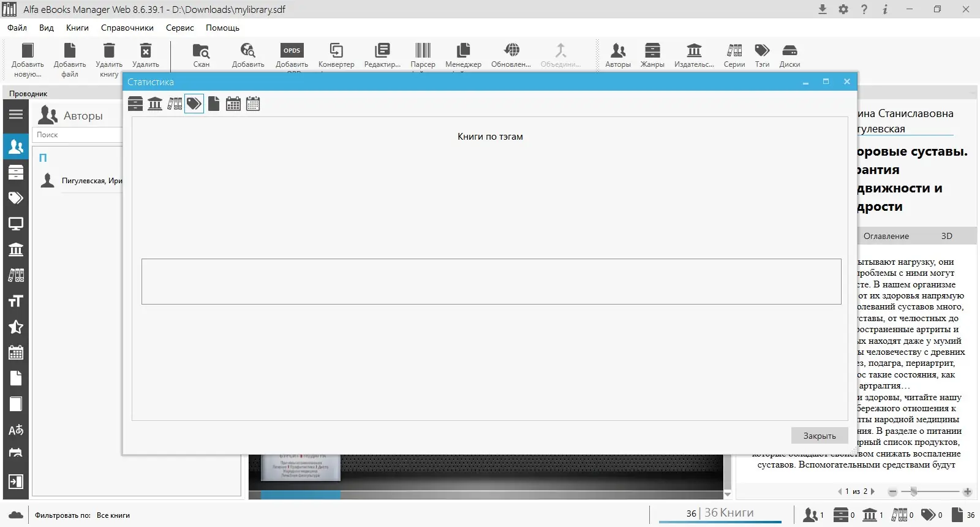The image size is (980, 527).
Task: Select the series binders icon in the sidebar
Action: pos(16,275)
